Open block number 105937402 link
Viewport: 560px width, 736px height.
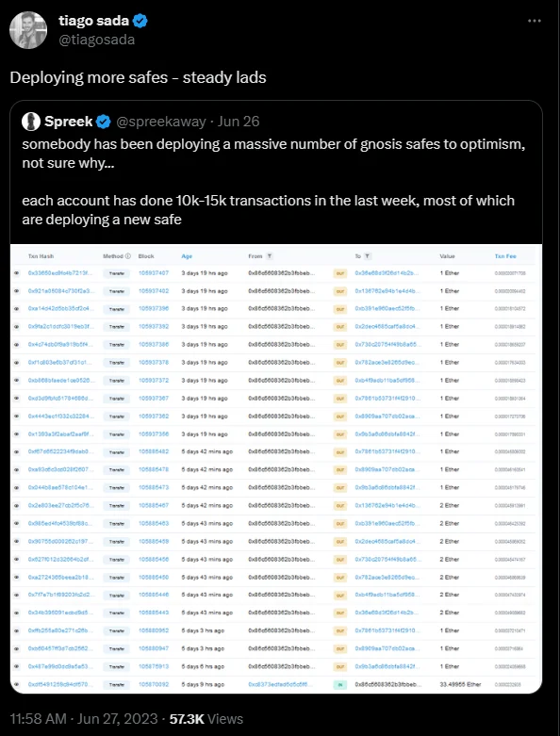(154, 291)
